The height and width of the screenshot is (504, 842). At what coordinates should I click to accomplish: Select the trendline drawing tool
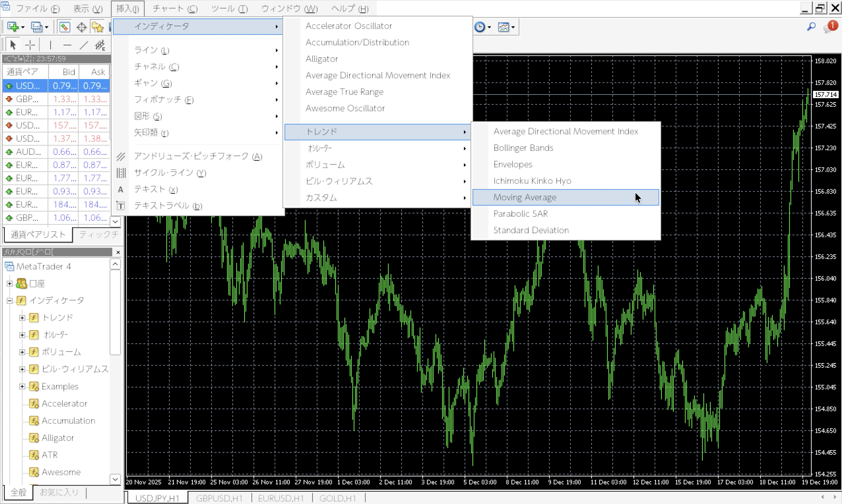pyautogui.click(x=84, y=45)
